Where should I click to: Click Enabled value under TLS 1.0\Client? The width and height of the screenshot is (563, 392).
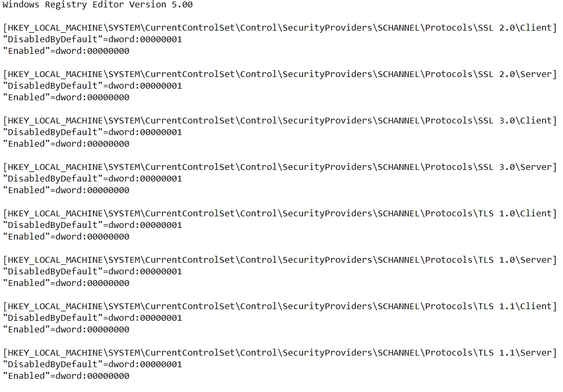pos(66,237)
